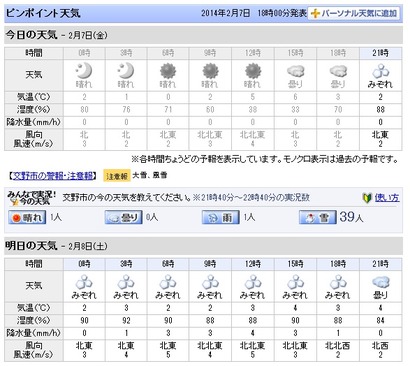410x366 pixels.
Task: Report 曇り as current weather
Action: 124,218
